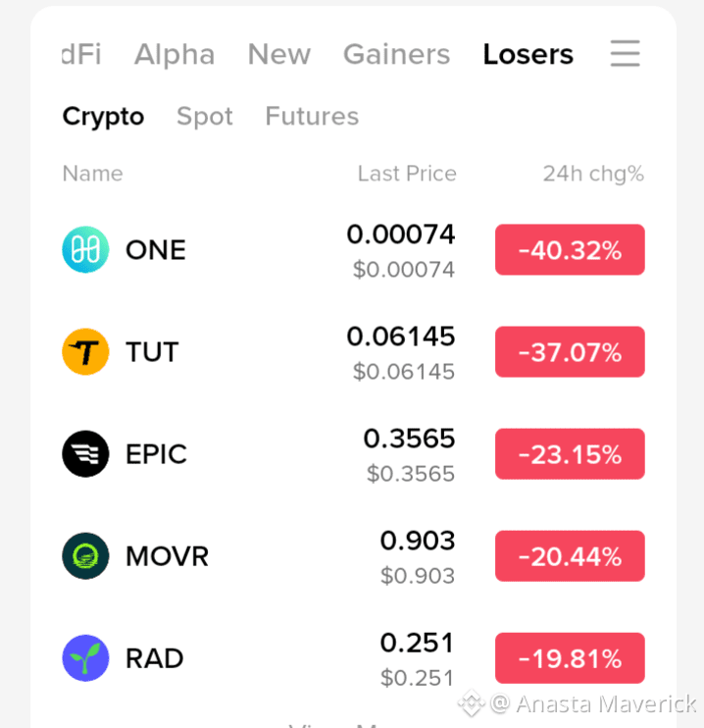
Task: Click the -40.32% change badge for ONE
Action: pos(570,250)
